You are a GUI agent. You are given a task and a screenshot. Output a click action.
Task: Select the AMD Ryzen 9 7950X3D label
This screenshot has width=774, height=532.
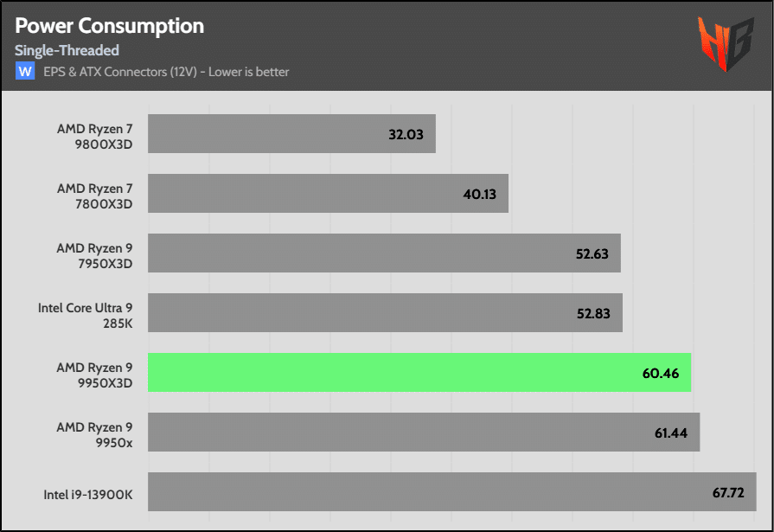point(95,254)
